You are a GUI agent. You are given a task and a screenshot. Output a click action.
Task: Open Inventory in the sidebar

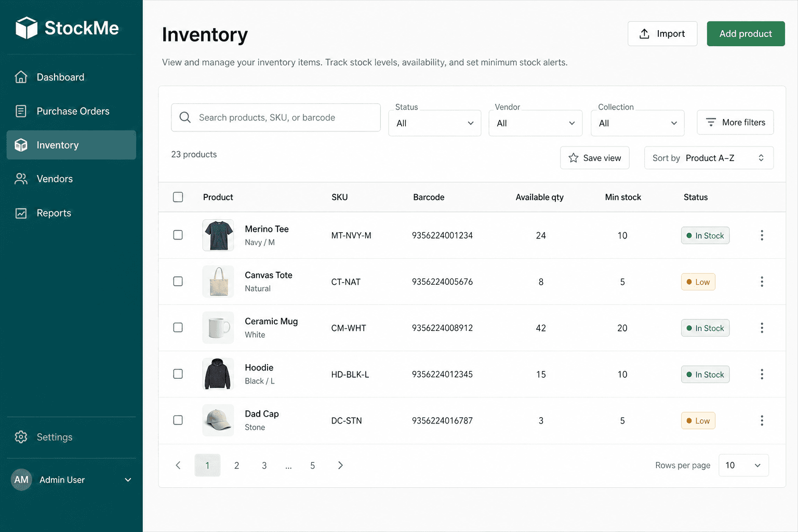pyautogui.click(x=71, y=145)
